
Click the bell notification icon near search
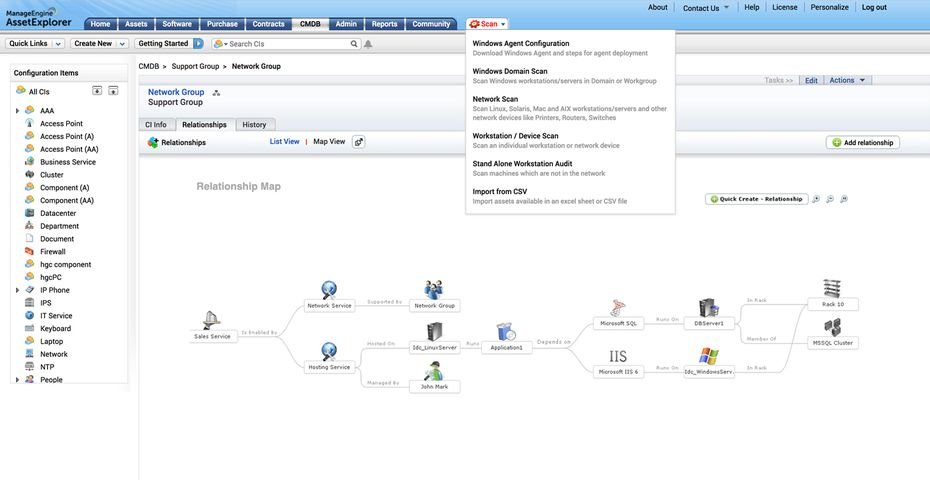tap(368, 44)
